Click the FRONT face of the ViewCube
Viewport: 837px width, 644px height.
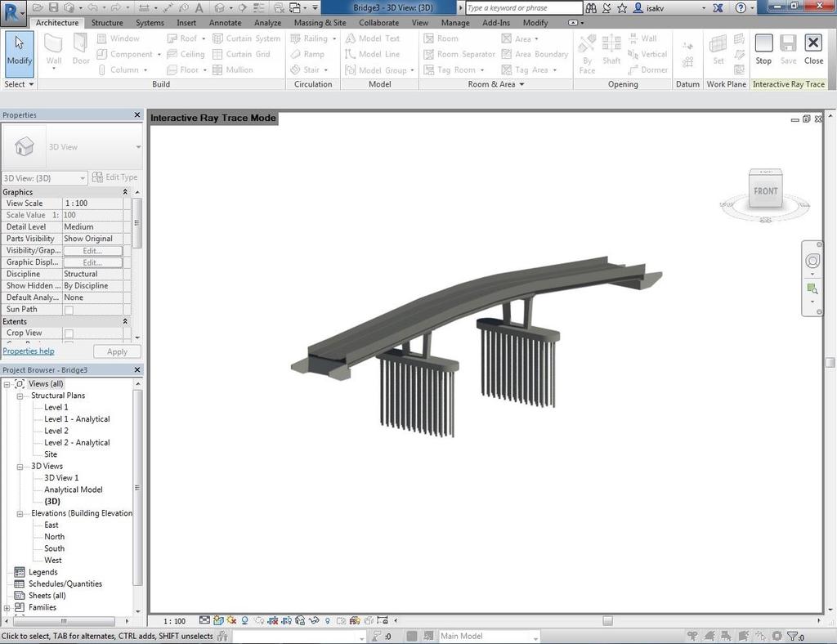tap(765, 191)
